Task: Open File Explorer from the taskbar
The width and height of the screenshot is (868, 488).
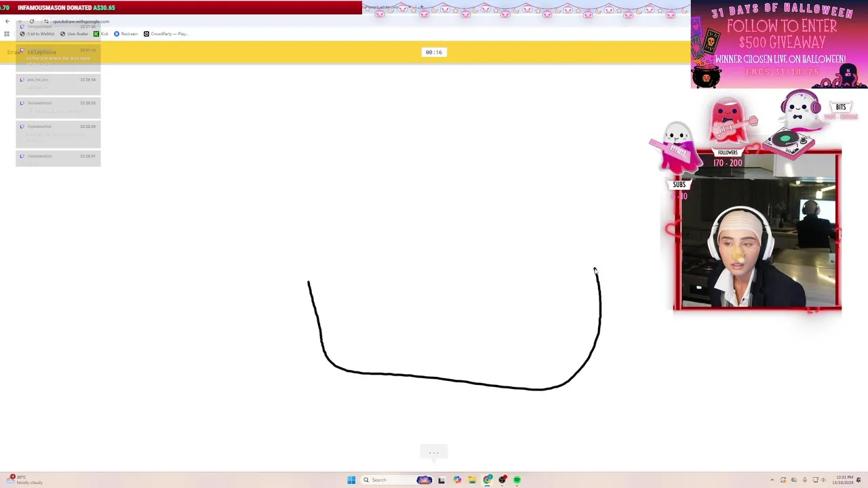Action: point(472,480)
